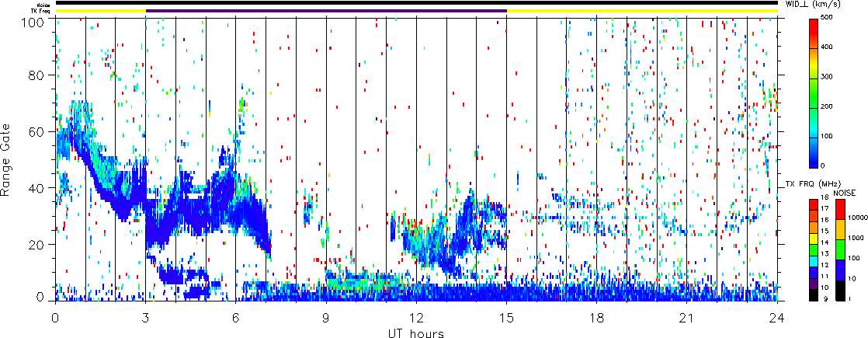Click the purple TX Freq strip above the plot
Image resolution: width=868 pixels, height=338 pixels.
tap(326, 11)
